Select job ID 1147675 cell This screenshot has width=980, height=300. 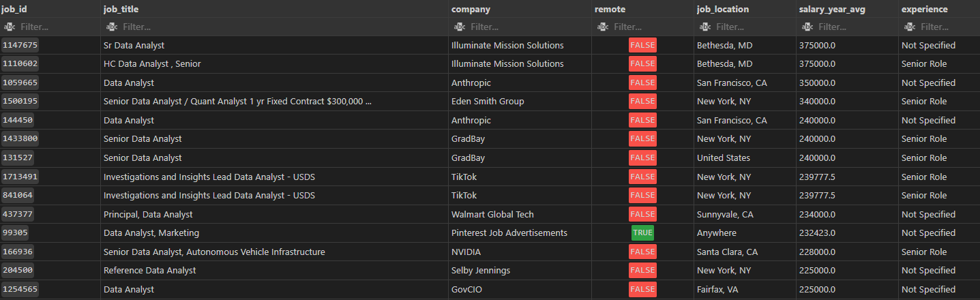pyautogui.click(x=20, y=46)
